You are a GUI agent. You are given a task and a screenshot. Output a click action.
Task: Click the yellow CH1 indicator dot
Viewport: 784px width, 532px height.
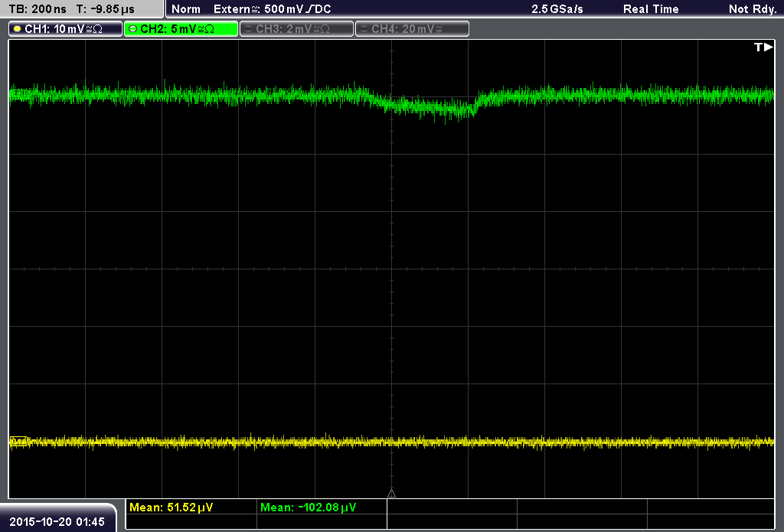pos(17,29)
